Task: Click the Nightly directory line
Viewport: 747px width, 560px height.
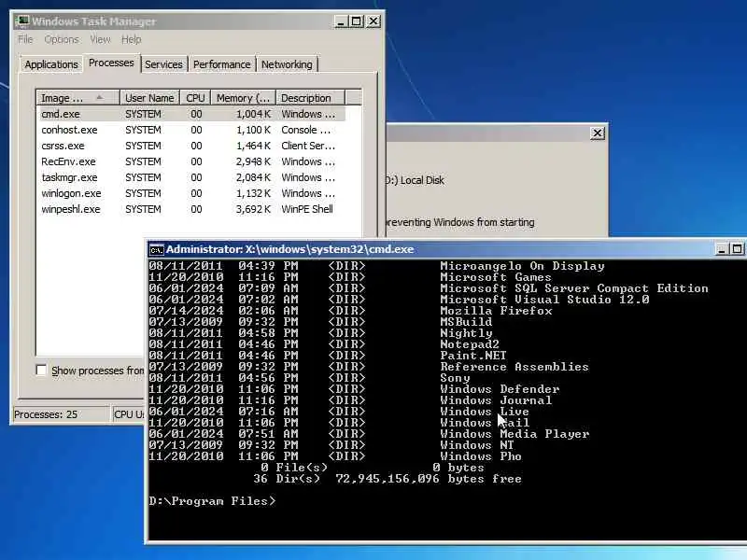Action: pos(320,333)
